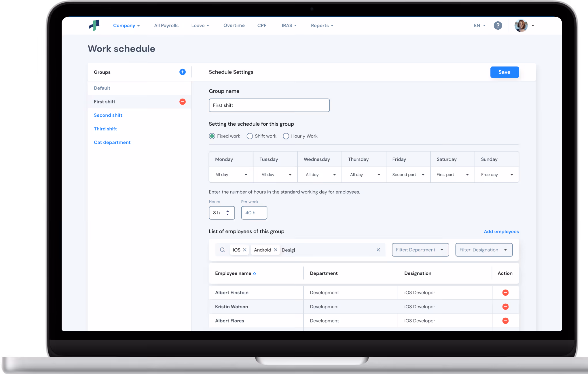The image size is (588, 374).
Task: Open the Leave menu
Action: click(x=200, y=26)
